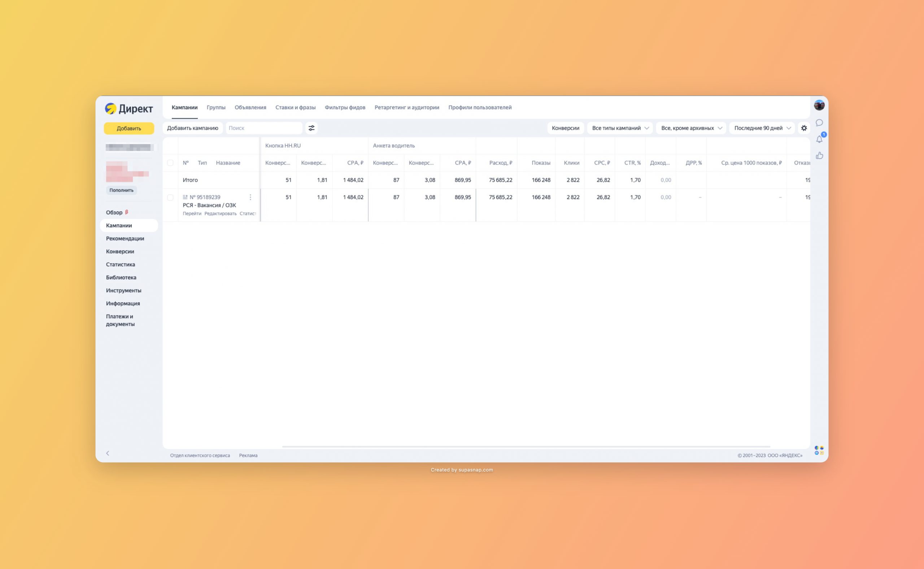Expand the Все типы кампаний dropdown
924x569 pixels.
click(x=620, y=128)
